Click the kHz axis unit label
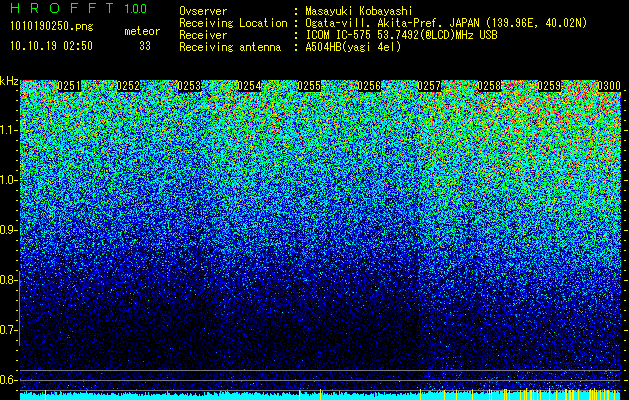Viewport: 629px width, 400px height. [x=9, y=81]
